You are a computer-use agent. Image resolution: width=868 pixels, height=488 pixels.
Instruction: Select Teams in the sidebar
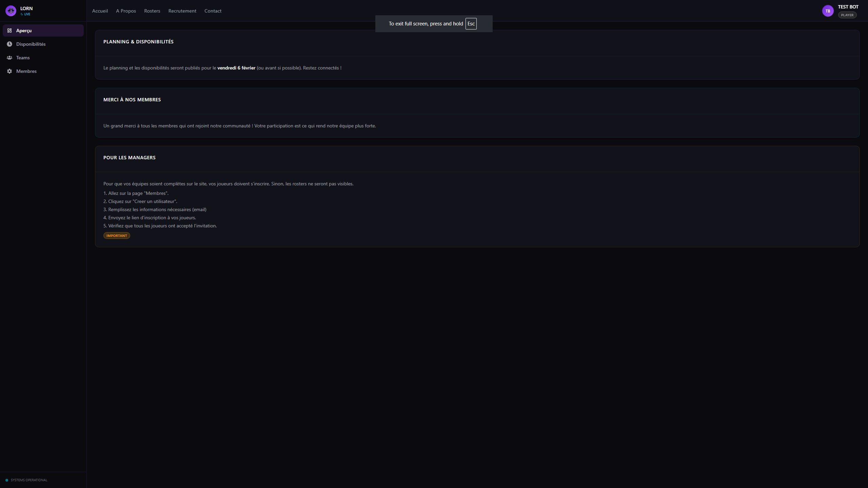[23, 58]
